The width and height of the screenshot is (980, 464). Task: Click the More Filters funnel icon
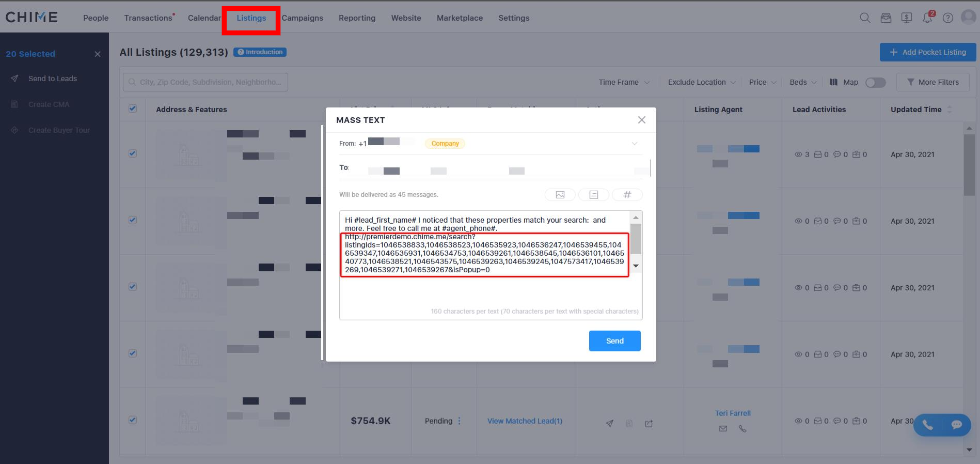pos(911,82)
